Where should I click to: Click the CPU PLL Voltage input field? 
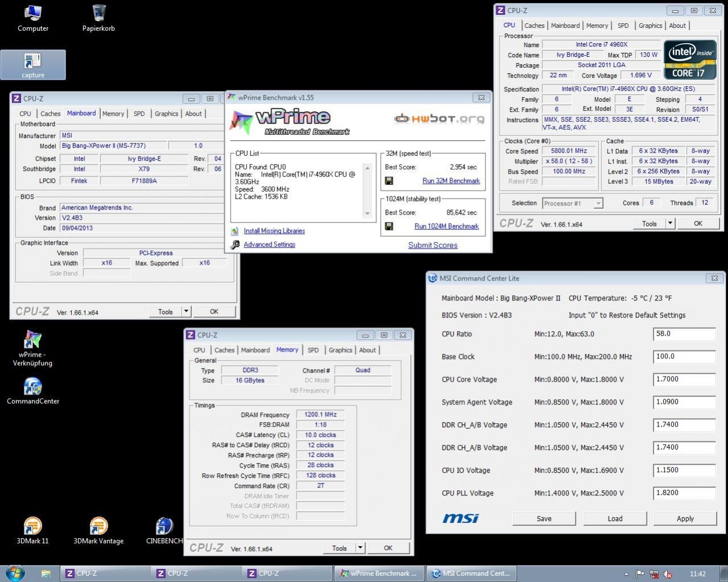684,493
